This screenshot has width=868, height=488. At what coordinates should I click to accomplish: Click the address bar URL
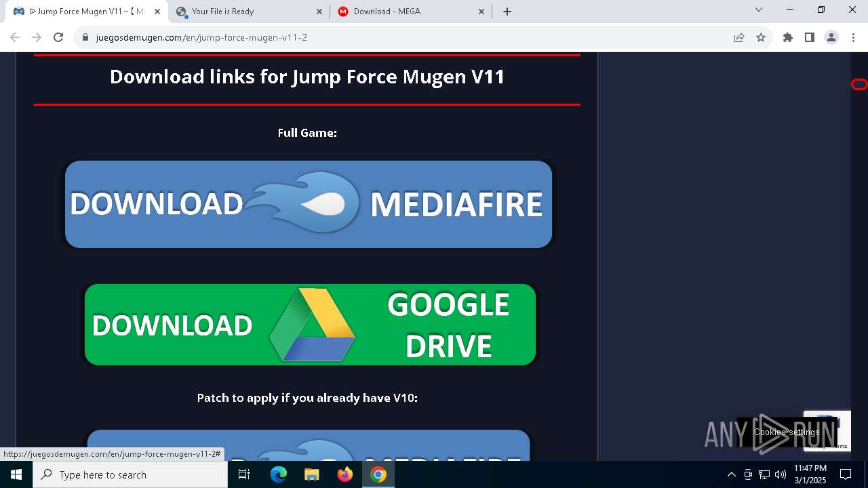pos(201,37)
